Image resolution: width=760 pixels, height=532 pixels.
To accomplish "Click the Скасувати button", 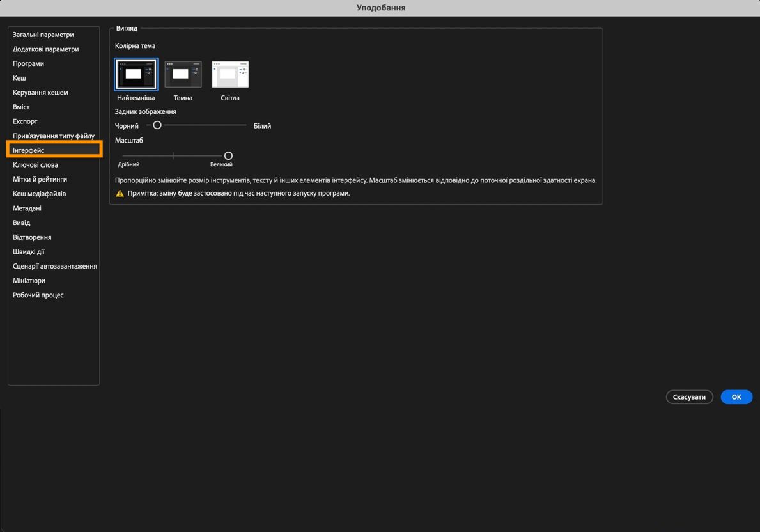I will click(689, 397).
